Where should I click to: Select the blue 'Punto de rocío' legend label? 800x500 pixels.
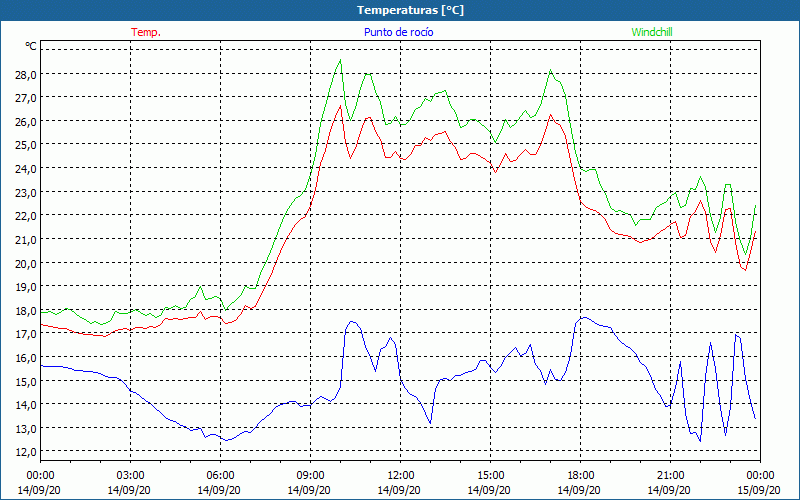(x=398, y=32)
